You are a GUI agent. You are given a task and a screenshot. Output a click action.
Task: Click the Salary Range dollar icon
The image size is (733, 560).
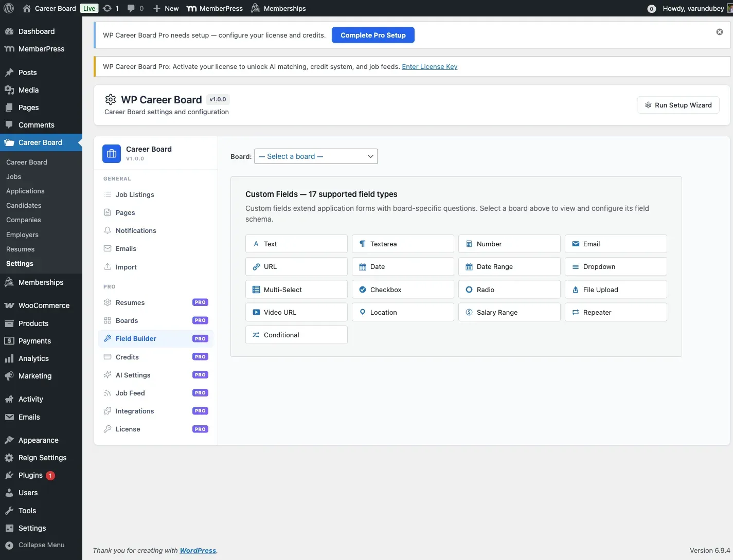(469, 312)
